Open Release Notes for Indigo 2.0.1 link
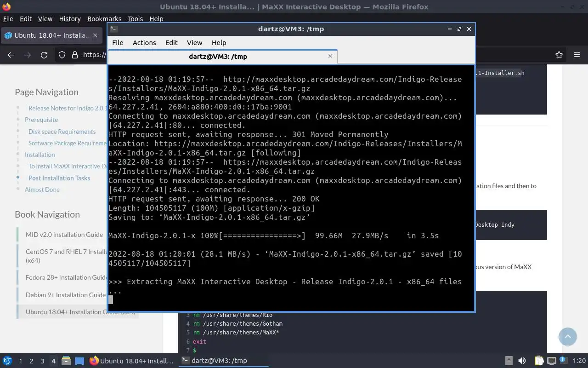This screenshot has height=368, width=588. [x=68, y=108]
